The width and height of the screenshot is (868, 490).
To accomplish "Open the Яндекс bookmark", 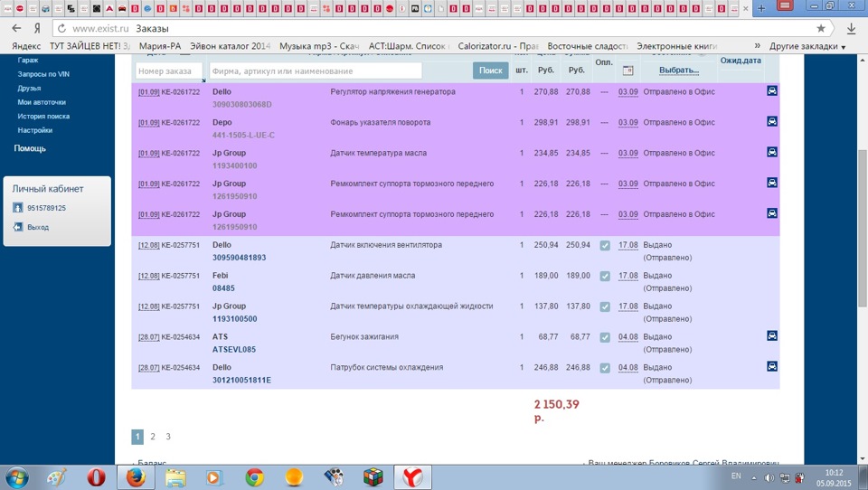I will (26, 46).
